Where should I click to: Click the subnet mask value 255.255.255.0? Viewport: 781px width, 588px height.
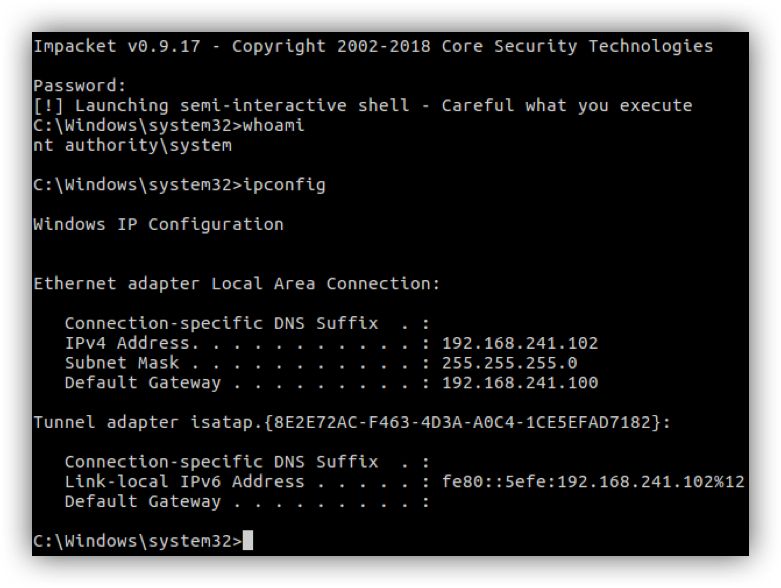509,363
